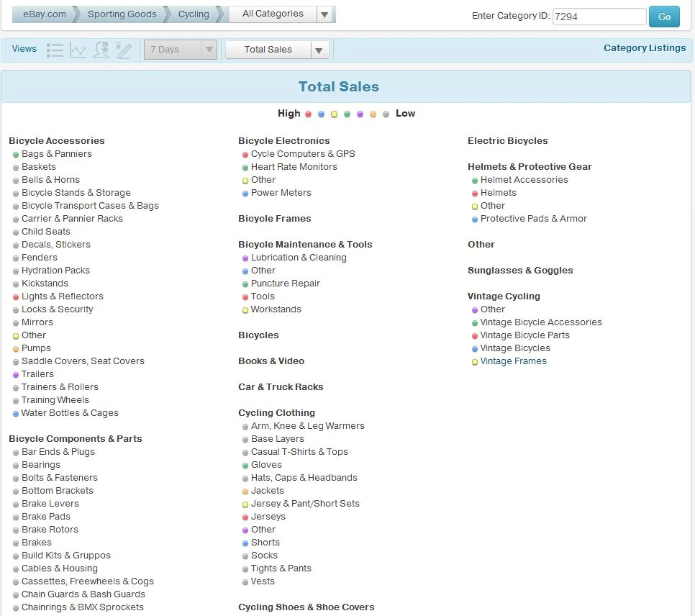Go to eBay.com breadcrumb
695x616 pixels.
click(x=45, y=14)
